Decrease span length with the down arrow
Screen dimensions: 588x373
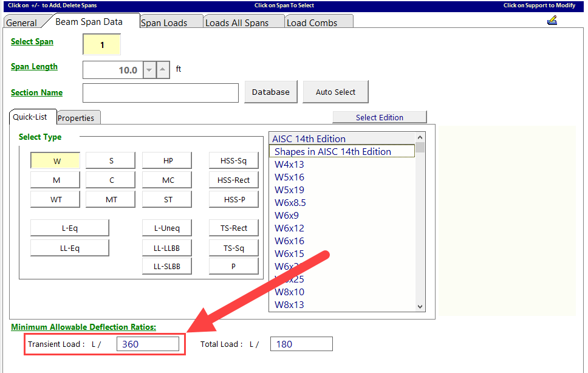pyautogui.click(x=149, y=70)
